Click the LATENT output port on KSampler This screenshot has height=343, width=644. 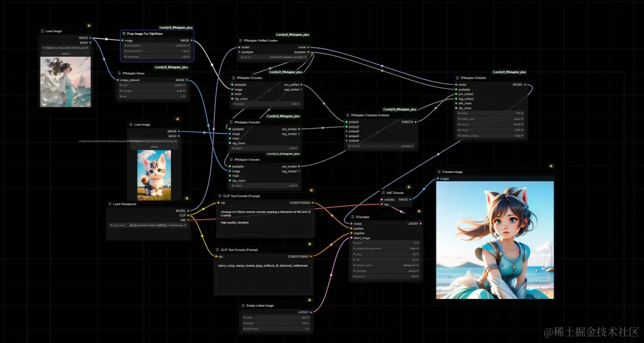click(x=420, y=224)
